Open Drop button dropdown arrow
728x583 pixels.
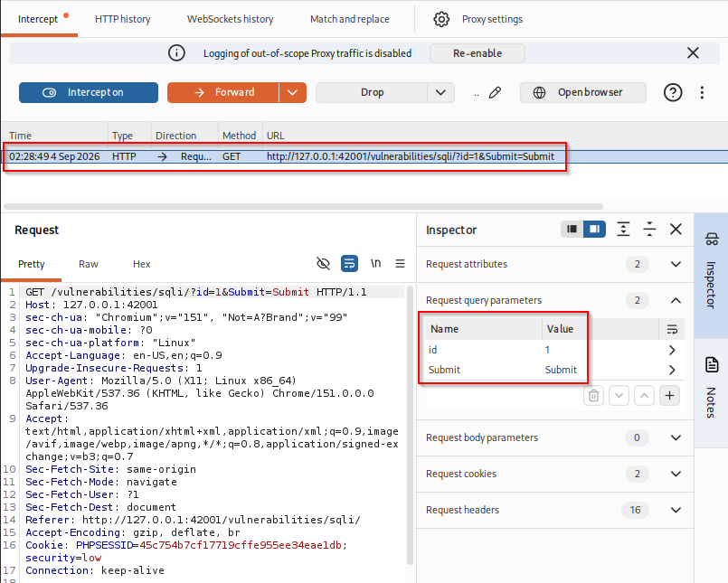[x=440, y=92]
